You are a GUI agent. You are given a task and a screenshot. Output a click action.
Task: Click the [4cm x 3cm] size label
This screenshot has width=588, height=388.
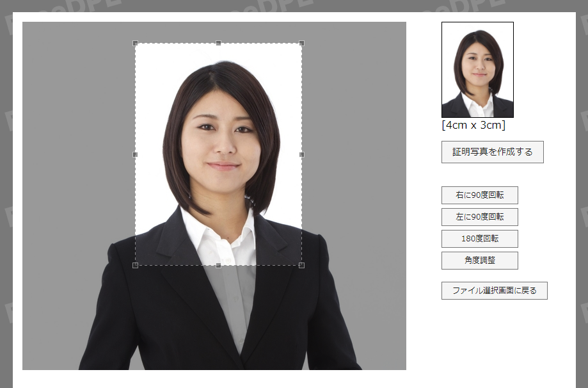pos(473,125)
